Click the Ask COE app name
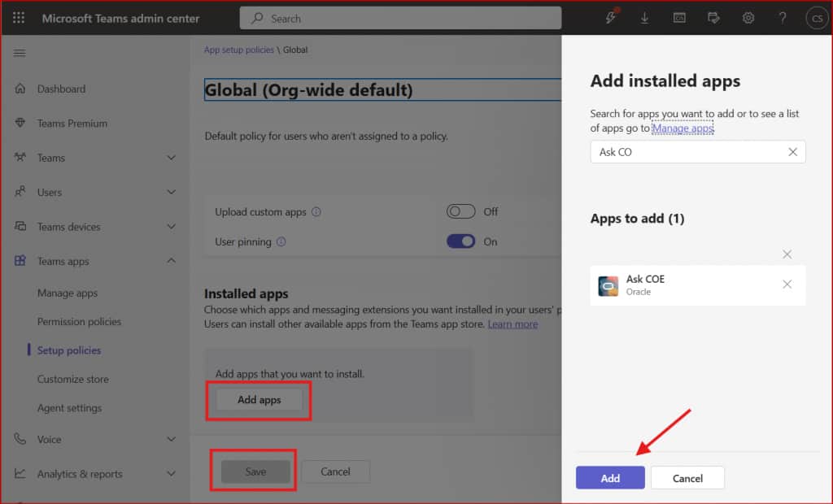This screenshot has width=833, height=504. [x=645, y=280]
